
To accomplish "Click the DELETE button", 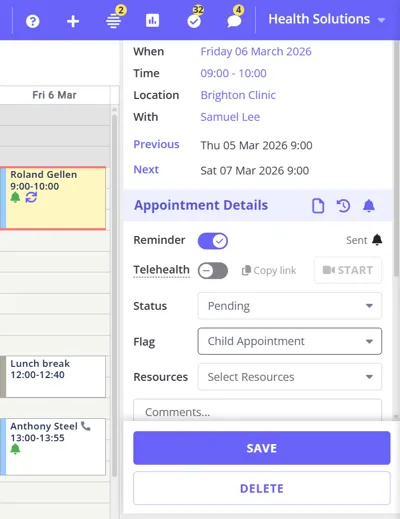I will [262, 488].
